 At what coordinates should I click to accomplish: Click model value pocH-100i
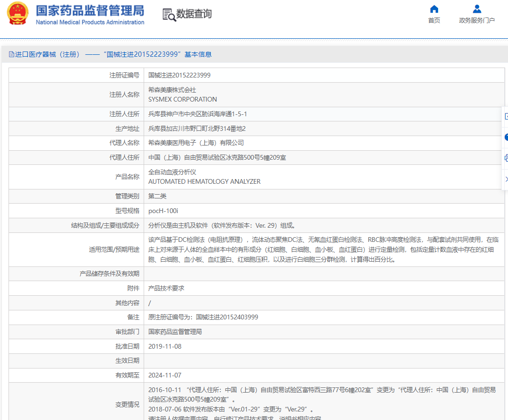coord(163,211)
